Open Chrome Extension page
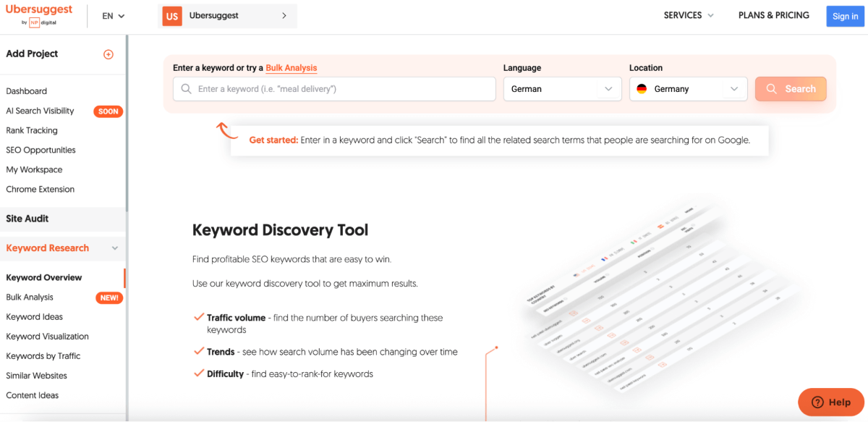 click(x=41, y=189)
